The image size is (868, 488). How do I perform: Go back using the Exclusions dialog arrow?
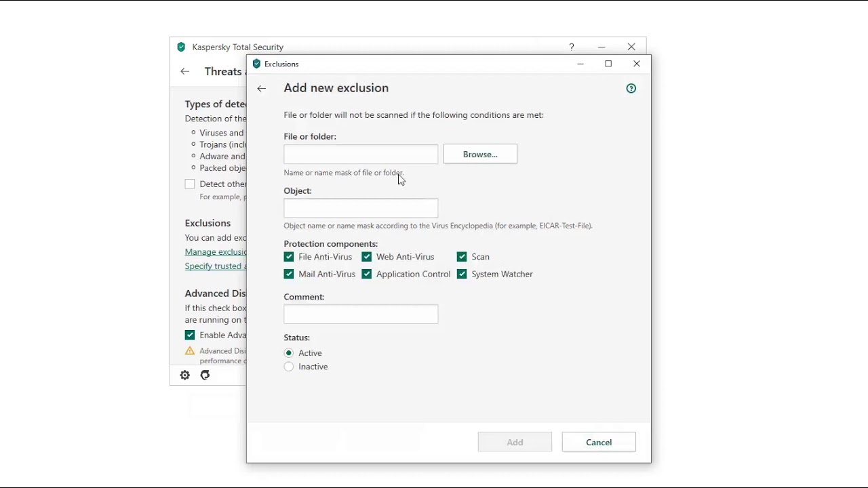pos(262,89)
